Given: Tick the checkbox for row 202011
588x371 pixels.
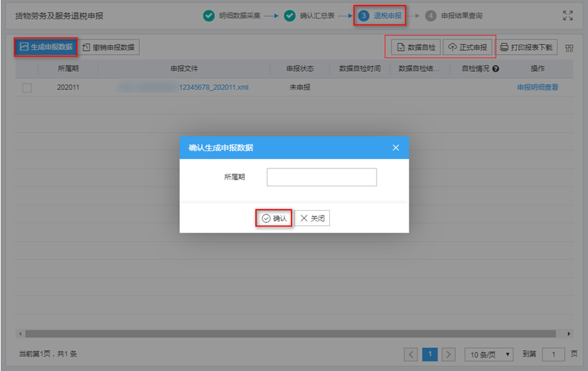Looking at the screenshot, I should pos(27,88).
